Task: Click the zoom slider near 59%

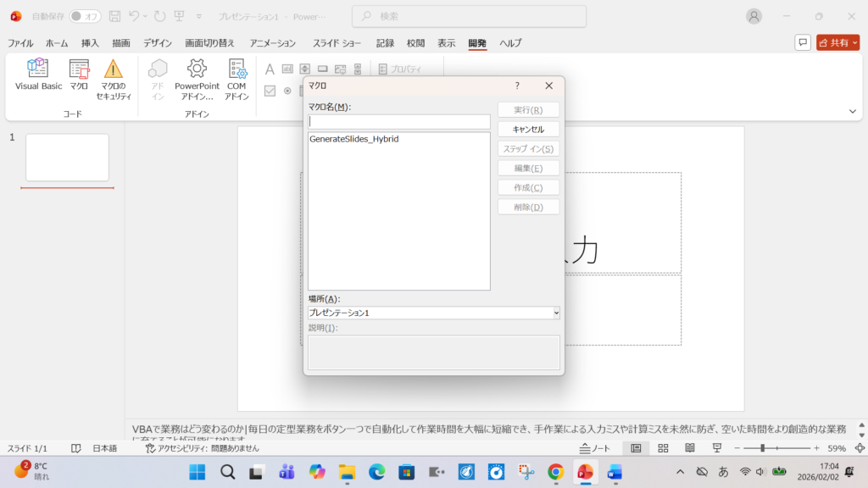Action: click(763, 449)
